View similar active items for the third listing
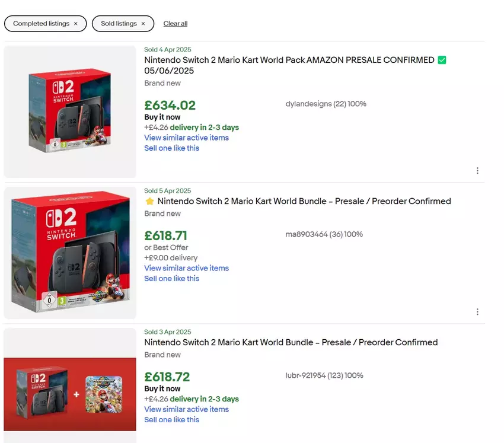This screenshot has height=443, width=504. pos(186,409)
